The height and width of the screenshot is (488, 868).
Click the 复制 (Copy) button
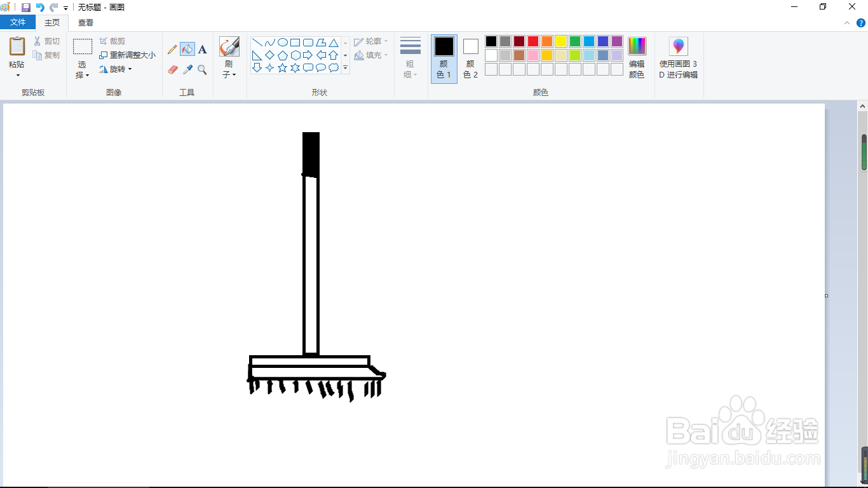click(x=47, y=55)
